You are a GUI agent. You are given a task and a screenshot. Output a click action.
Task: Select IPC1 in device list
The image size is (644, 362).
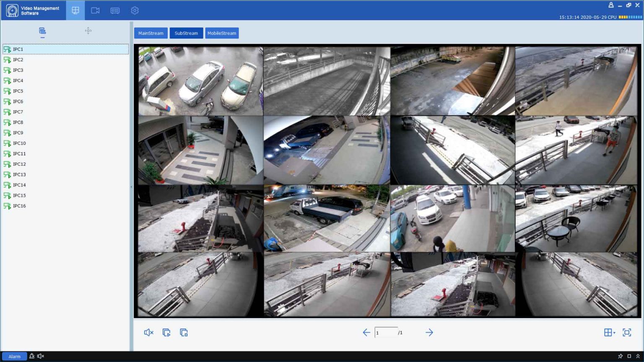point(66,49)
